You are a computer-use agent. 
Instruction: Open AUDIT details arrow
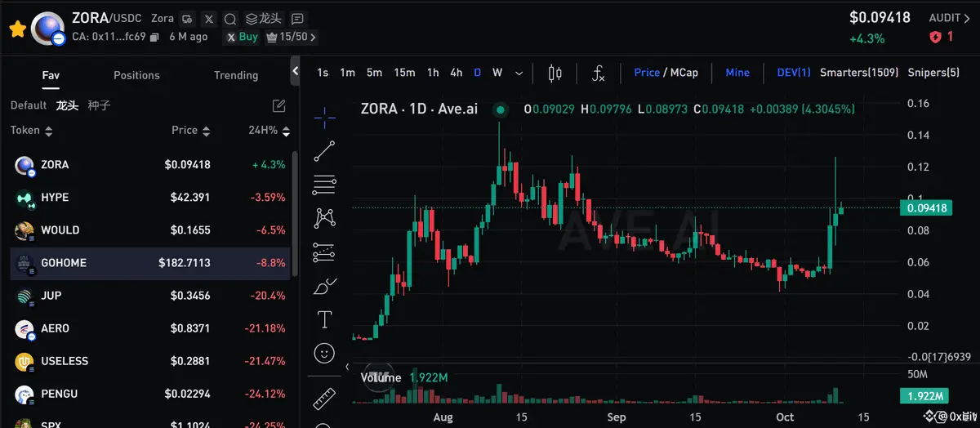click(968, 18)
